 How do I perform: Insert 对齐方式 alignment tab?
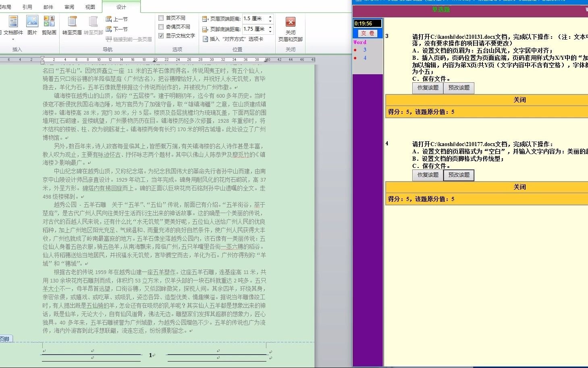point(233,39)
